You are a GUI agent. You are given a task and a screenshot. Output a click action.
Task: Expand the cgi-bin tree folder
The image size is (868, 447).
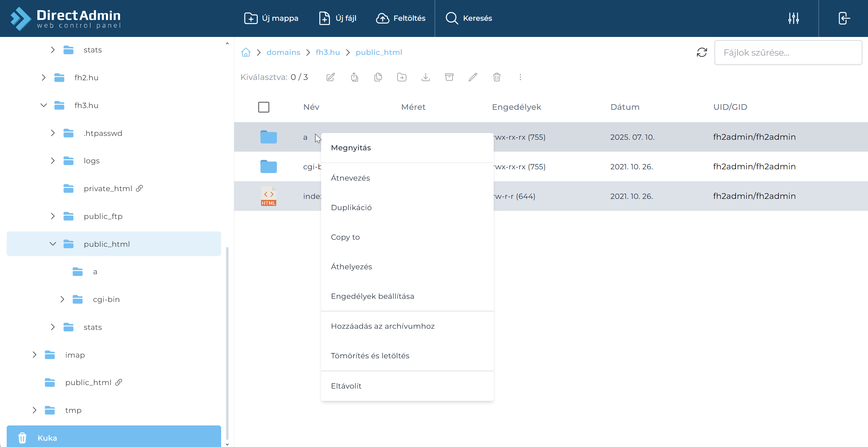pyautogui.click(x=62, y=300)
